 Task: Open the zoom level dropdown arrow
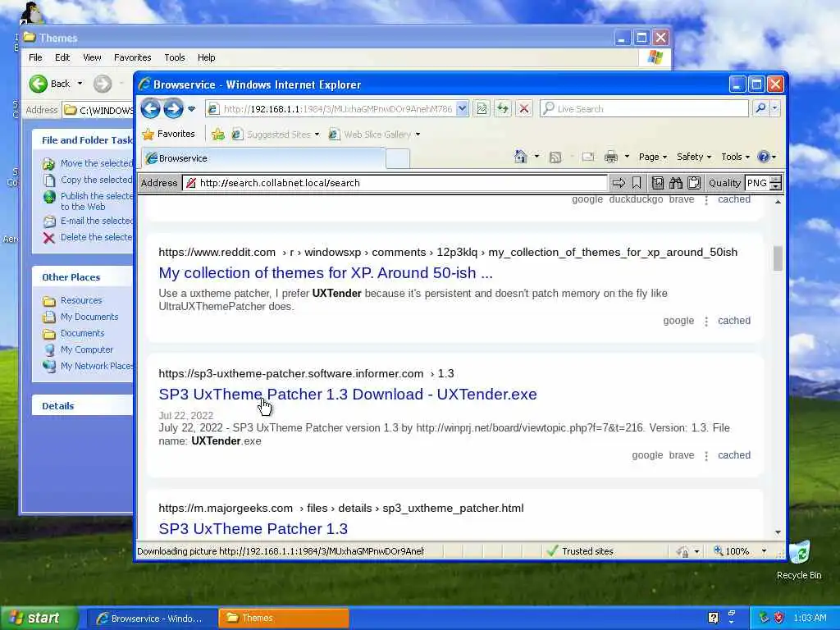click(764, 551)
